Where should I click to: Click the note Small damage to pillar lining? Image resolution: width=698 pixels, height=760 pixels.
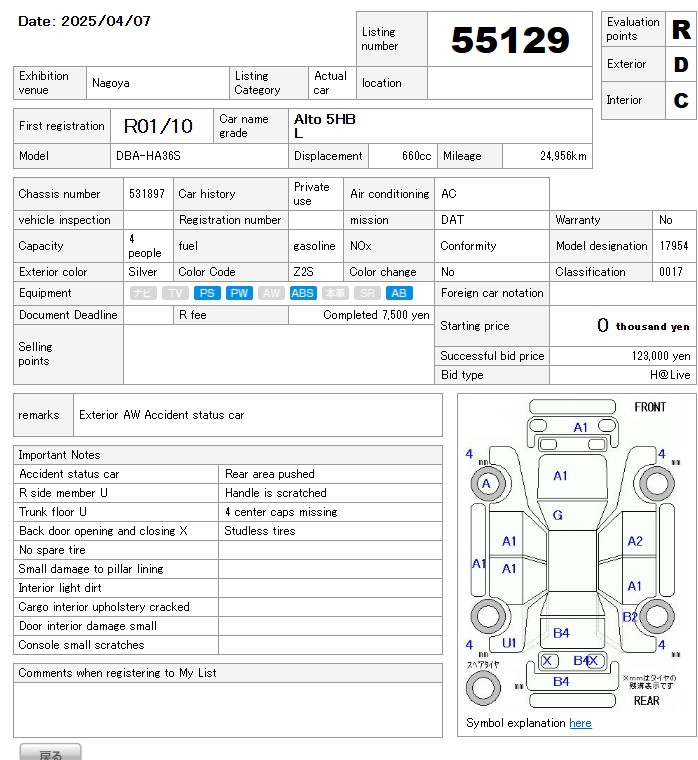[91, 569]
